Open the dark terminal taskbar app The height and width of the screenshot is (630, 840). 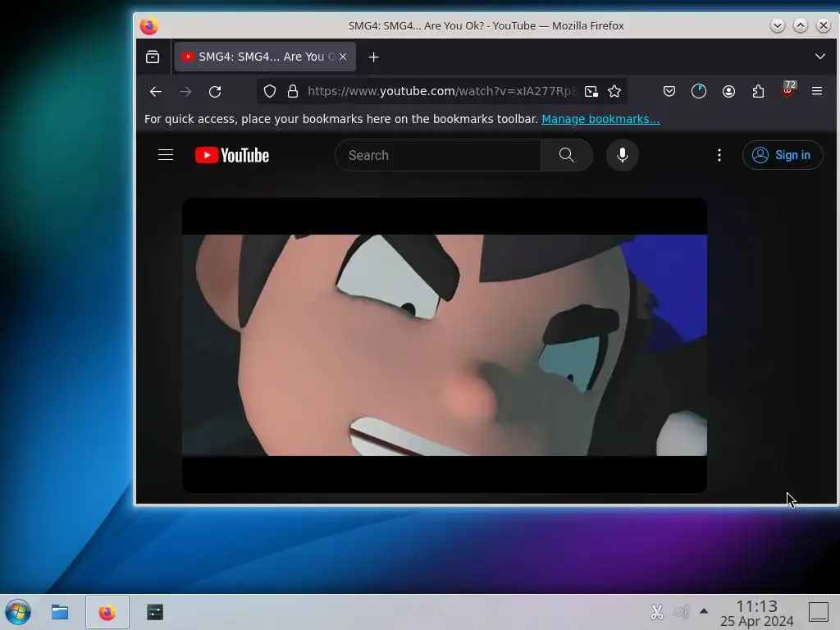155,612
